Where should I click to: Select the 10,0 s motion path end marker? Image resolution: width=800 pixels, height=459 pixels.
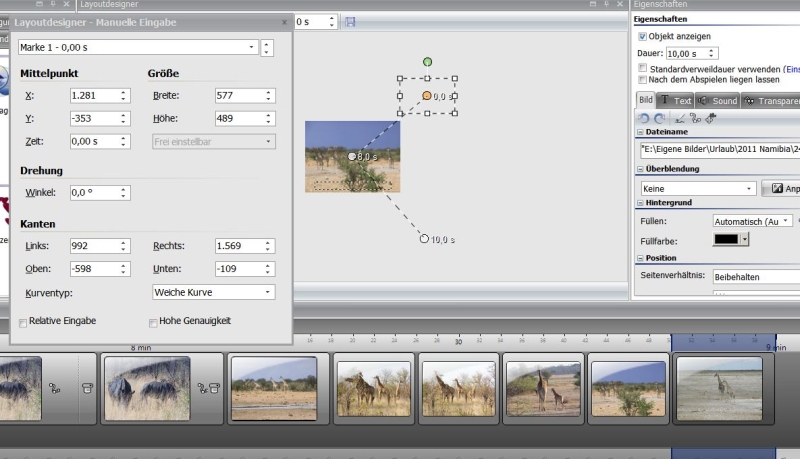click(424, 239)
